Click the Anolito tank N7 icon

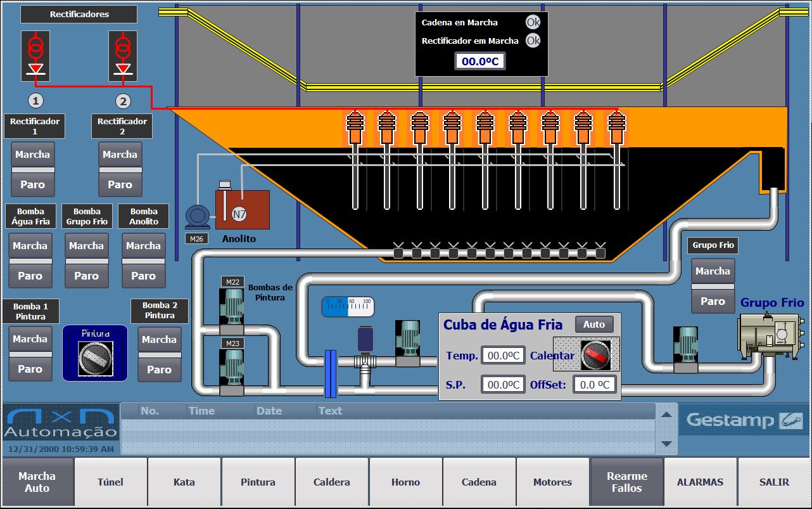(x=242, y=209)
